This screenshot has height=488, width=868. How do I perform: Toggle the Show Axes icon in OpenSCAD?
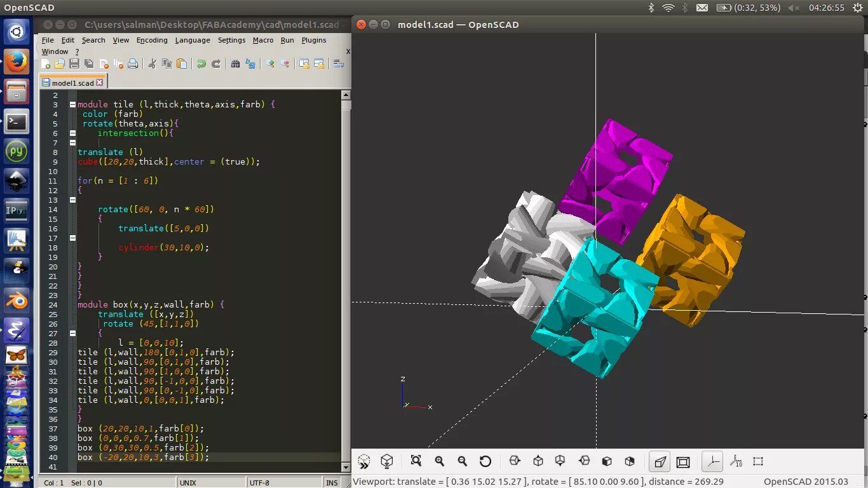coord(712,461)
